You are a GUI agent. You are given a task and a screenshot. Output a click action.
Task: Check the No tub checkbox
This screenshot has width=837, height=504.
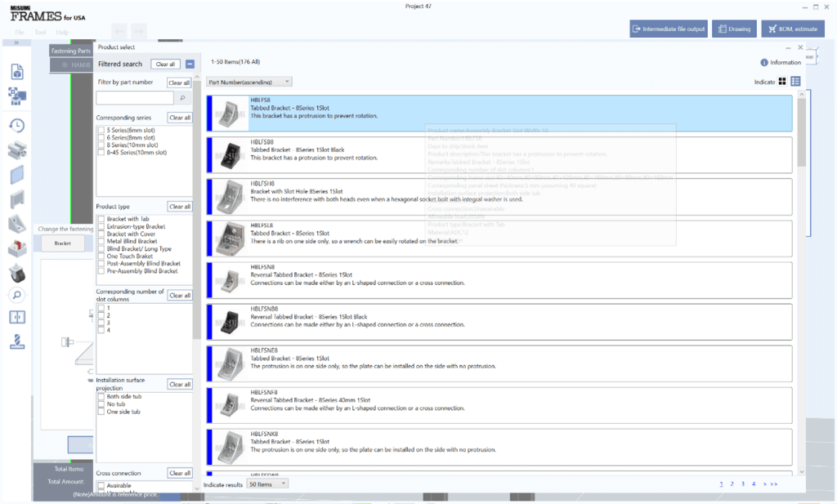tap(101, 404)
